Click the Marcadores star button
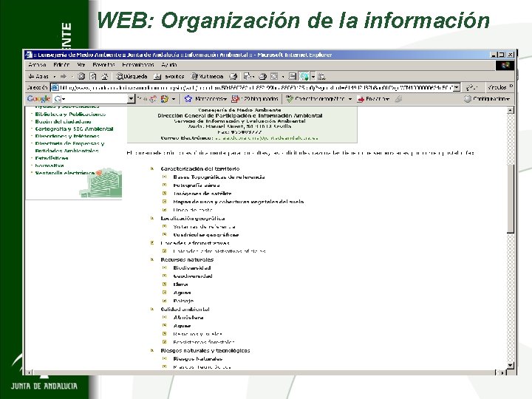532x399 pixels. click(x=205, y=99)
